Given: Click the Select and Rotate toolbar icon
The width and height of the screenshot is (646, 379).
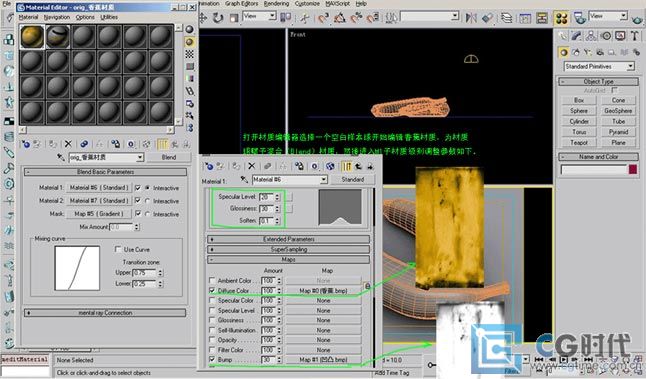Looking at the screenshot, I should (x=218, y=17).
